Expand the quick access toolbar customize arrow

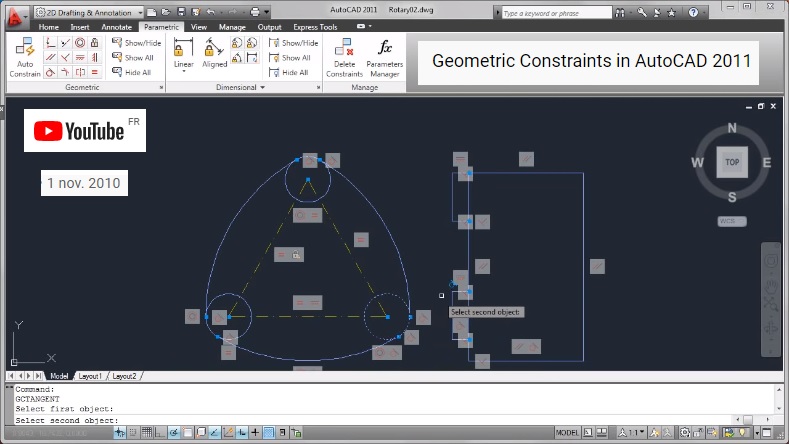coord(267,12)
